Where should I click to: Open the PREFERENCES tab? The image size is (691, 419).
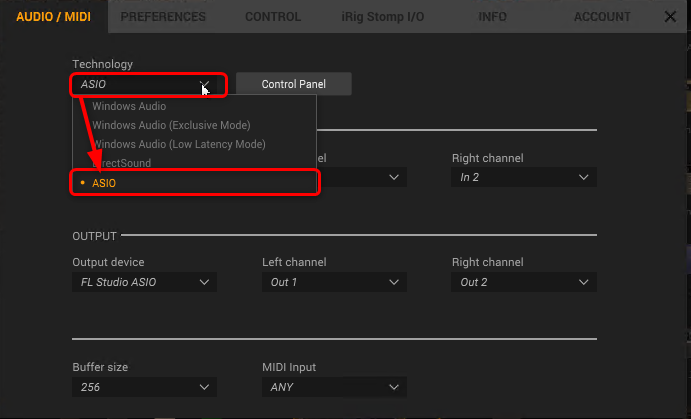tap(163, 17)
